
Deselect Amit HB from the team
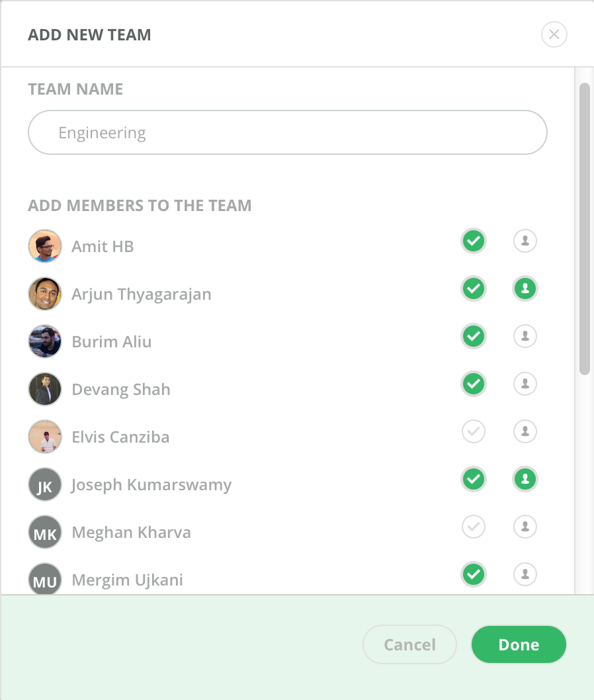[x=473, y=241]
